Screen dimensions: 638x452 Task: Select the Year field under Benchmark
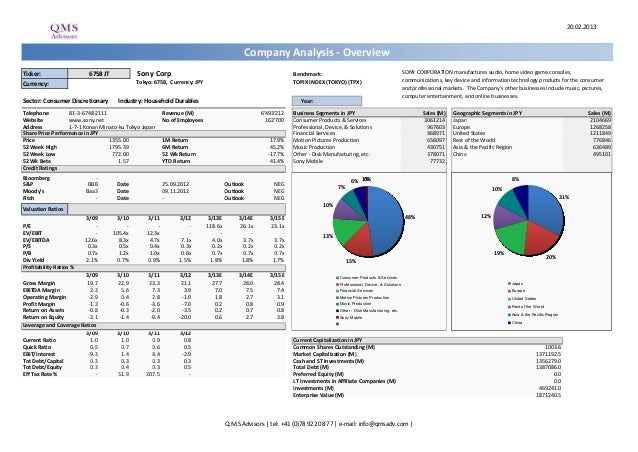[x=327, y=101]
